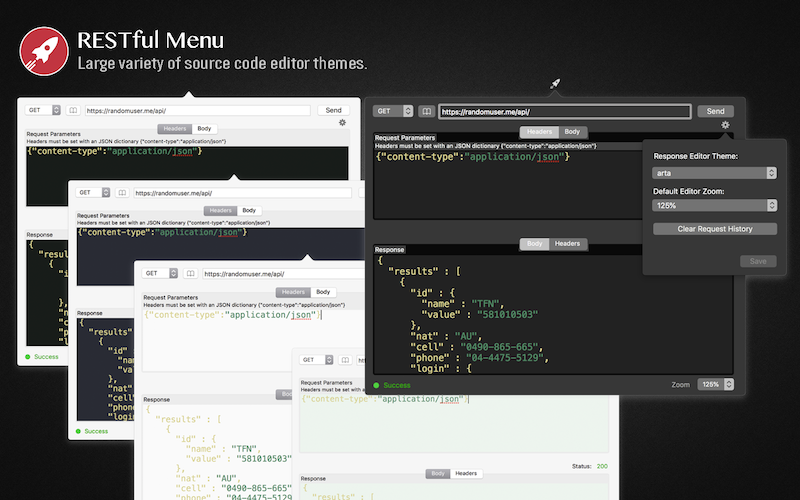Viewport: 800px width, 500px height.
Task: Click request parameters editor in pale-green-editor window
Action: [454, 423]
